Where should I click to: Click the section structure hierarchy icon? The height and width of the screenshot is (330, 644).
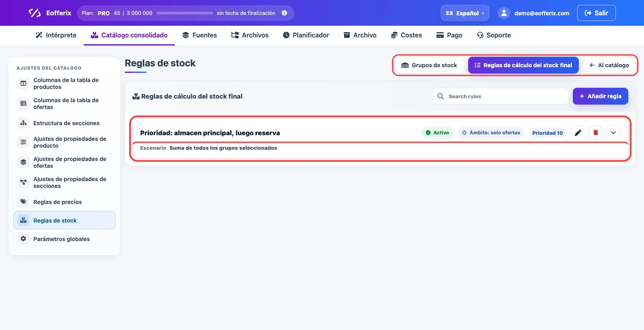click(x=23, y=123)
